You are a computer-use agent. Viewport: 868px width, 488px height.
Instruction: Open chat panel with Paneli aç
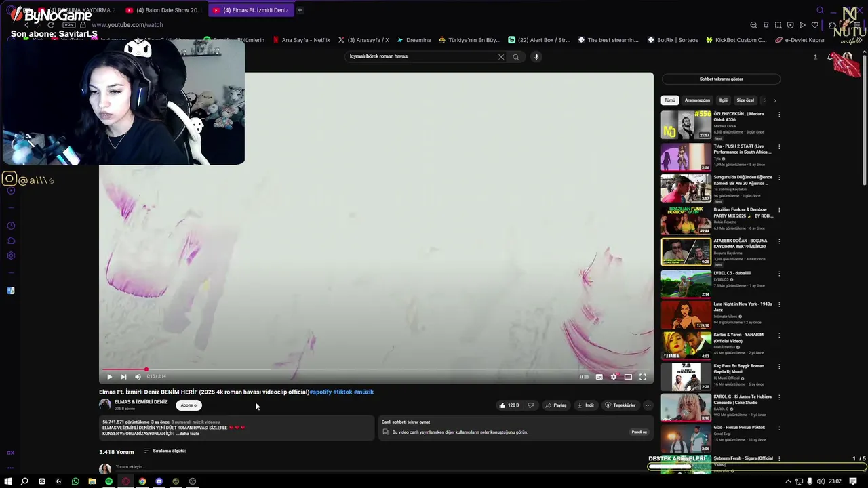coord(639,432)
